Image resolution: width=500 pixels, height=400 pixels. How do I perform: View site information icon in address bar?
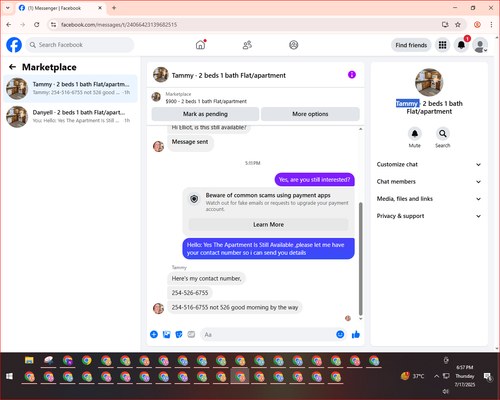point(54,24)
